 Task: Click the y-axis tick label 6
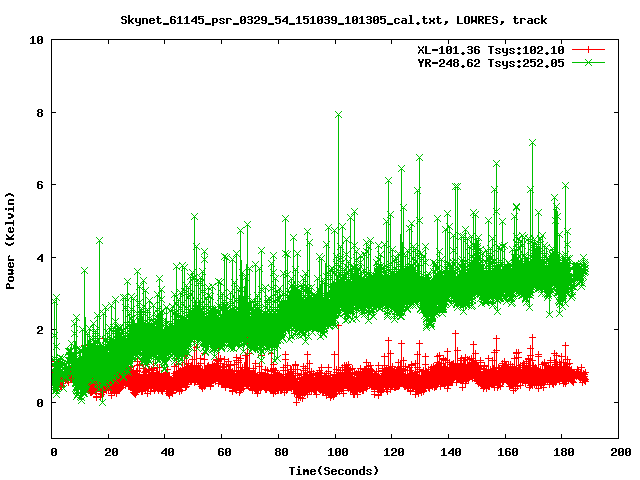pos(39,185)
